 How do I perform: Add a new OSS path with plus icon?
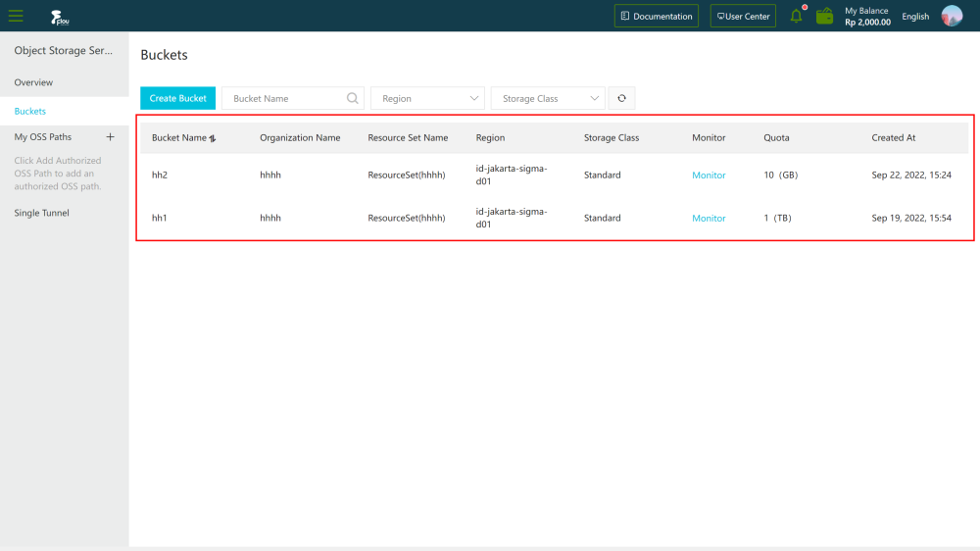click(x=110, y=137)
